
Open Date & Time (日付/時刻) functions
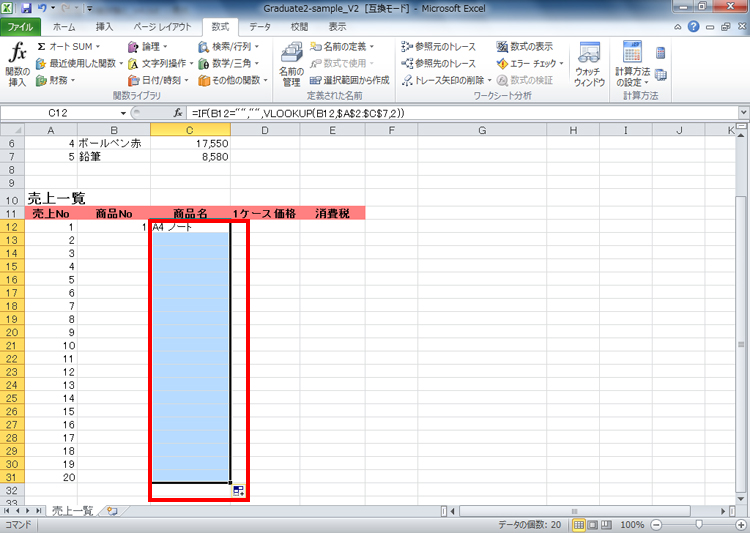(158, 80)
